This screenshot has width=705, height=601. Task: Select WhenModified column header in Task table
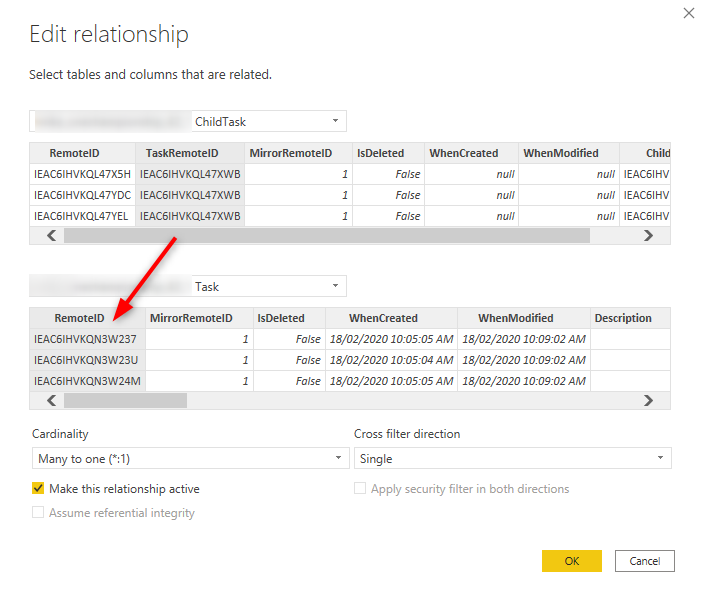click(x=524, y=318)
